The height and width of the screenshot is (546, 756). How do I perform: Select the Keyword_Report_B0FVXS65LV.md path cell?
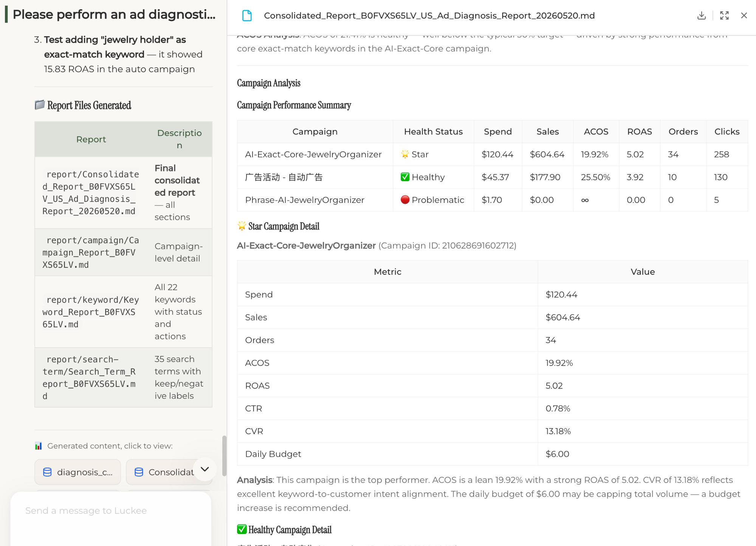tap(91, 312)
